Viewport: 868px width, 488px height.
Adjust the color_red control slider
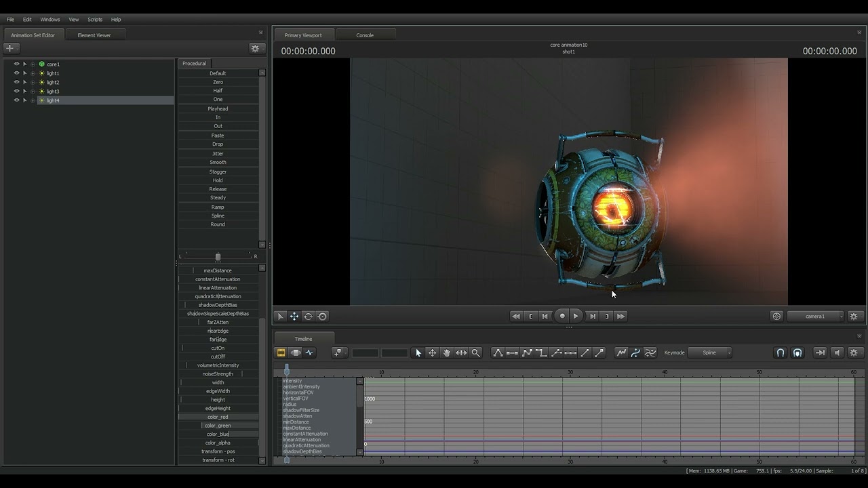pyautogui.click(x=218, y=417)
